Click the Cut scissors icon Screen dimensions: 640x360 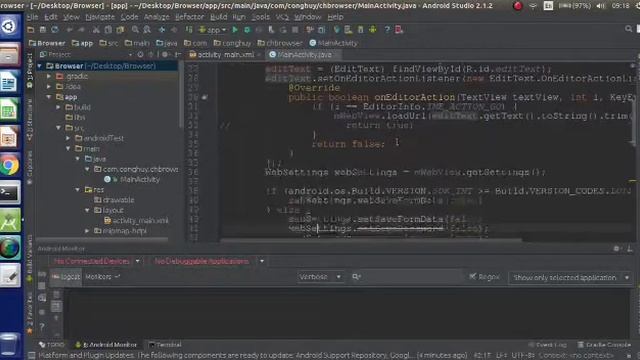[96, 30]
